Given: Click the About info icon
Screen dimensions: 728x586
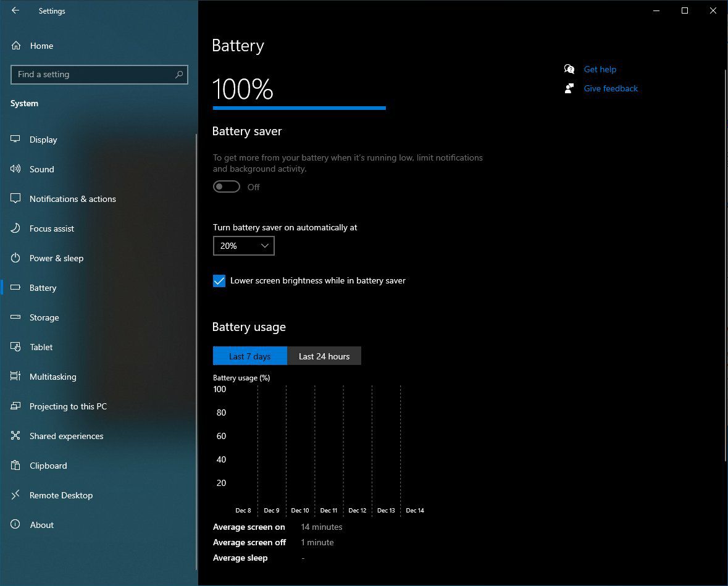Looking at the screenshot, I should pos(15,524).
